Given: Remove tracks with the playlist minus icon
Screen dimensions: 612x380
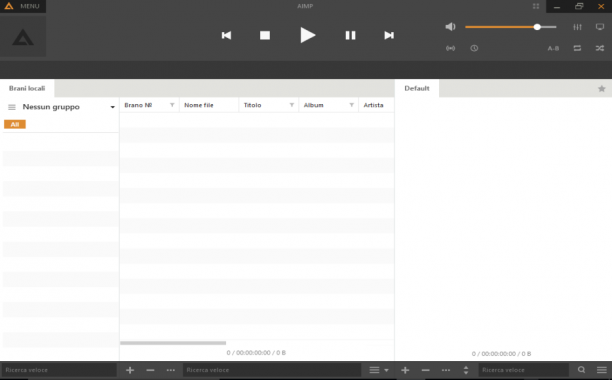Looking at the screenshot, I should 425,370.
